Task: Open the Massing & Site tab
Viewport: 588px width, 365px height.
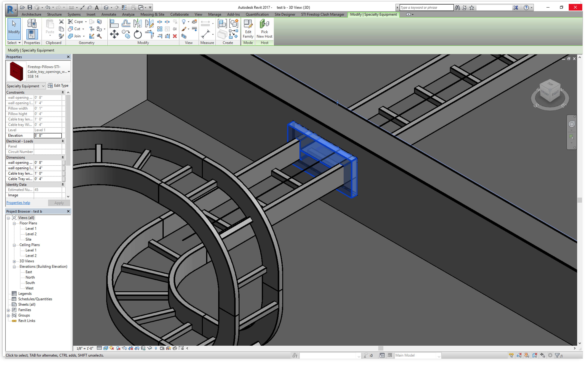Action: pos(152,14)
